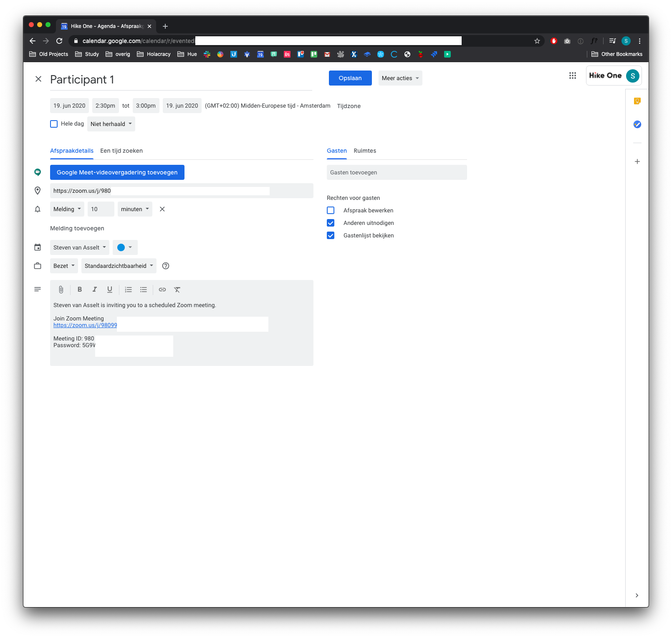Viewport: 672px width, 638px height.
Task: Open the Niet herhaald recurrence dropdown
Action: click(x=111, y=124)
